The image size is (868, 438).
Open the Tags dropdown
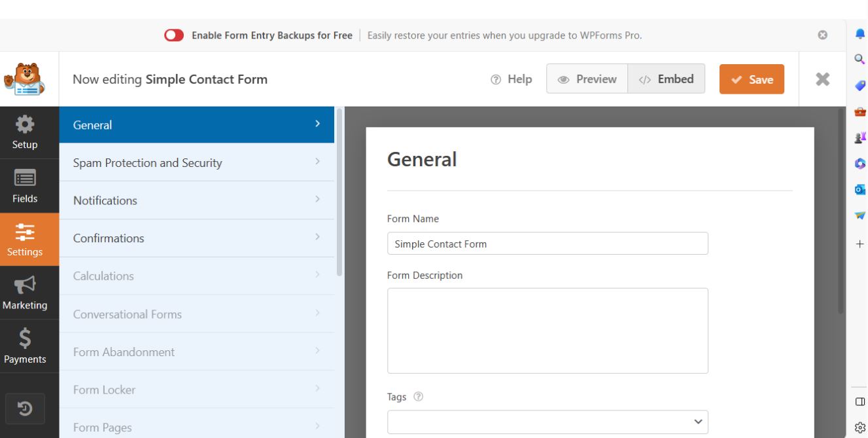pos(548,422)
